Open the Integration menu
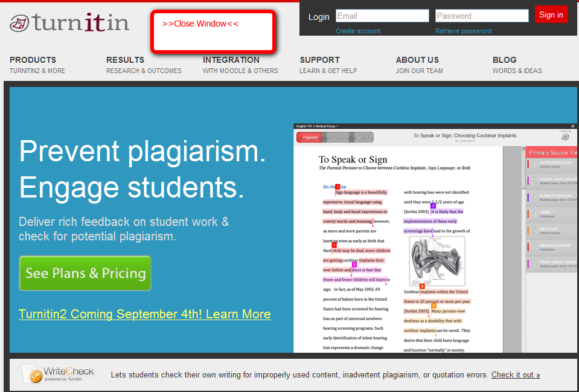Viewport: 579px width, 392px height. (240, 65)
